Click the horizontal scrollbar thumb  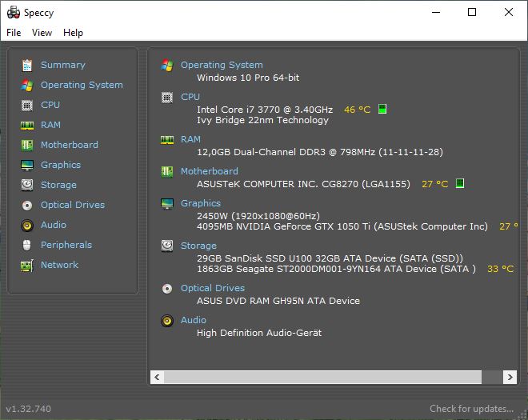click(322, 377)
